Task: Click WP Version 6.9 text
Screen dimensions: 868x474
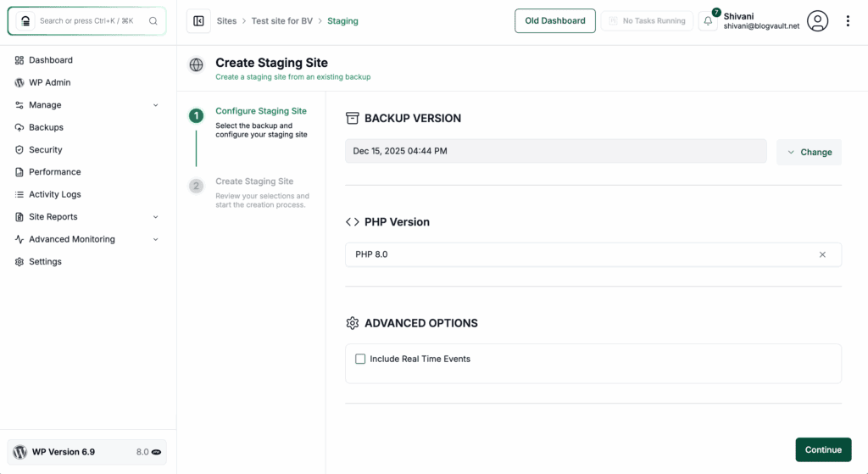Action: pyautogui.click(x=63, y=452)
